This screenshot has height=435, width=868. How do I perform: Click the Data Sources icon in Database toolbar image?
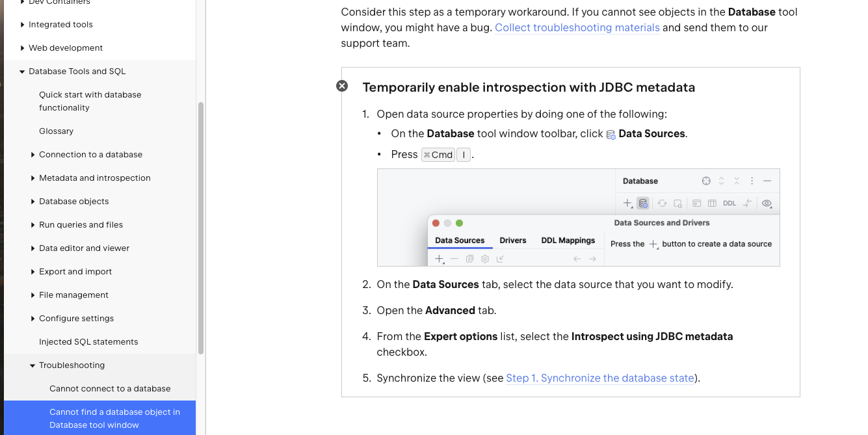(643, 203)
